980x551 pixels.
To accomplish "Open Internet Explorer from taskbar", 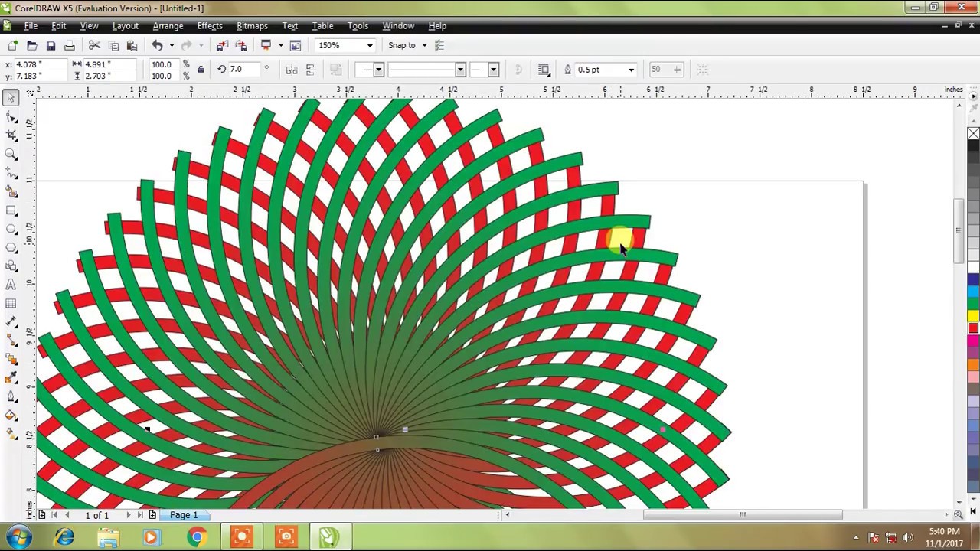I will pos(64,537).
